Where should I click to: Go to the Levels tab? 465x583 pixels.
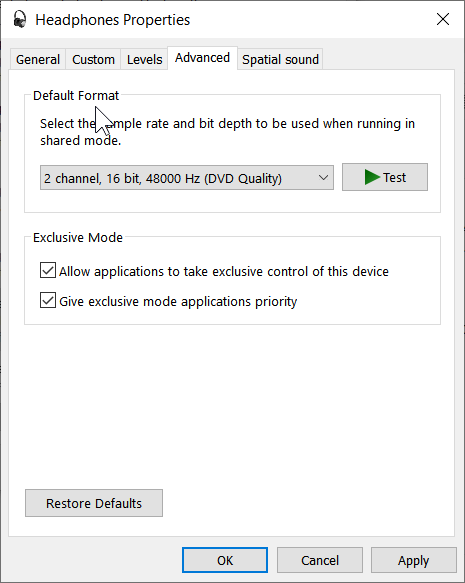tap(144, 59)
